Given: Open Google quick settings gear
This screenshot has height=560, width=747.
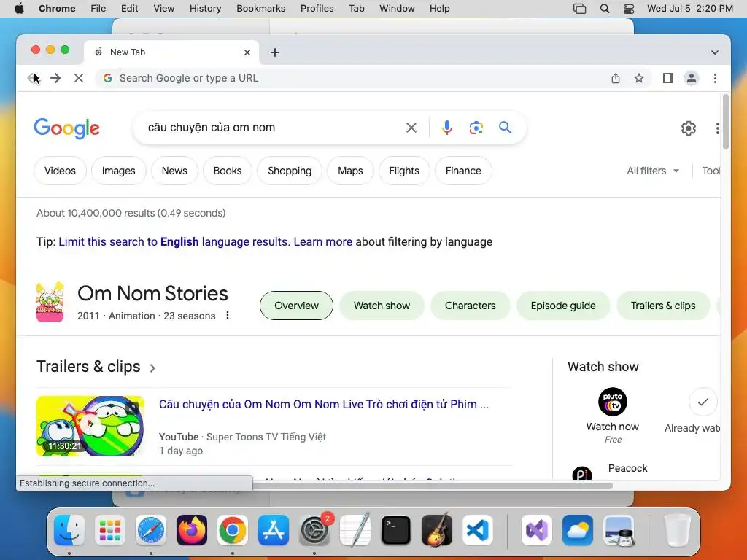Looking at the screenshot, I should point(689,128).
